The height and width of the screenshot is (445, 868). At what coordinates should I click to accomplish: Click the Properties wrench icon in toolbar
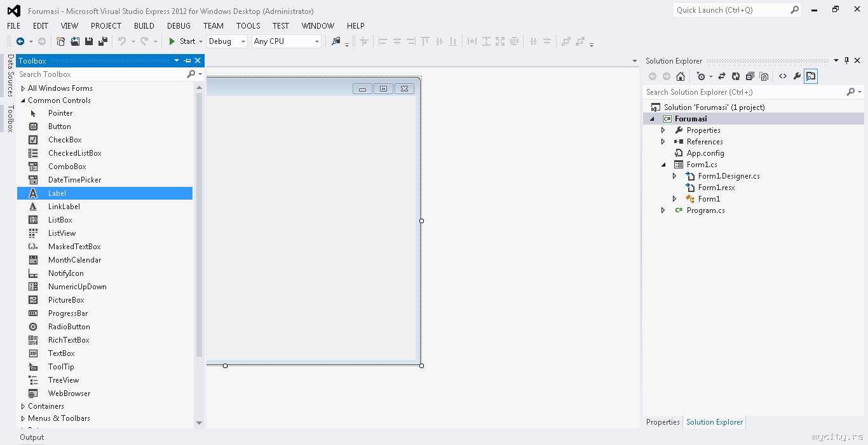pos(797,76)
